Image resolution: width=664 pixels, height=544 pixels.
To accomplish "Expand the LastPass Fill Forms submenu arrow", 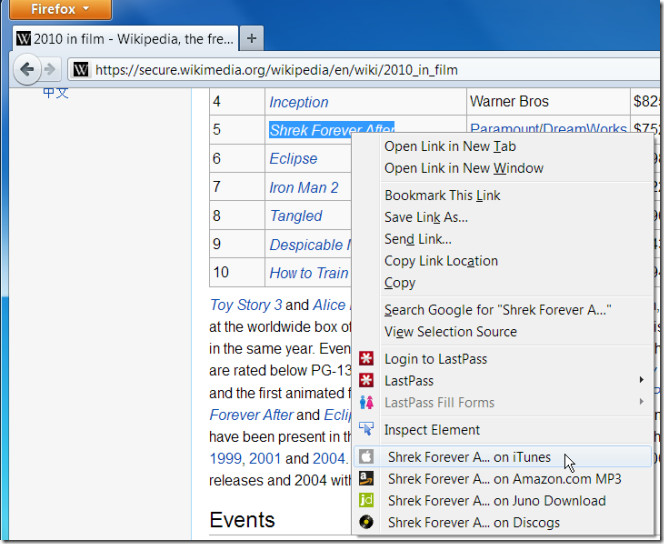I will pos(642,401).
